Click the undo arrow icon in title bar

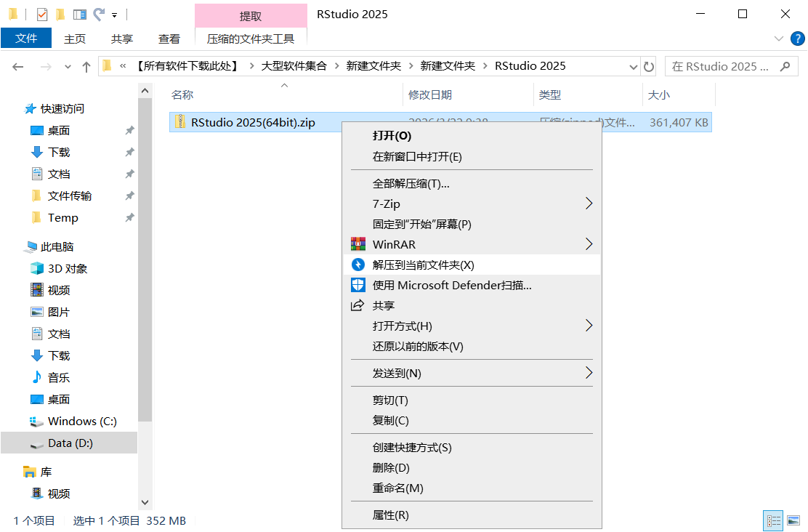(x=99, y=15)
